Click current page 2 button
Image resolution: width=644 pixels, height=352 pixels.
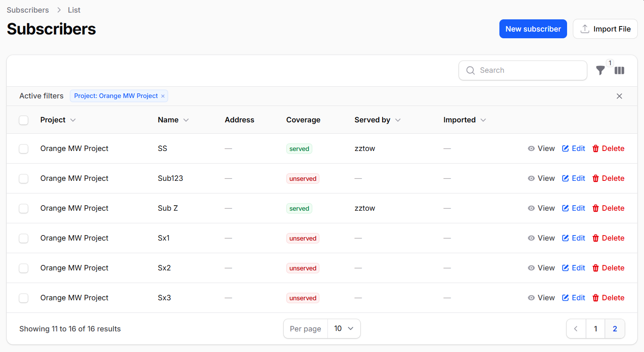point(615,329)
